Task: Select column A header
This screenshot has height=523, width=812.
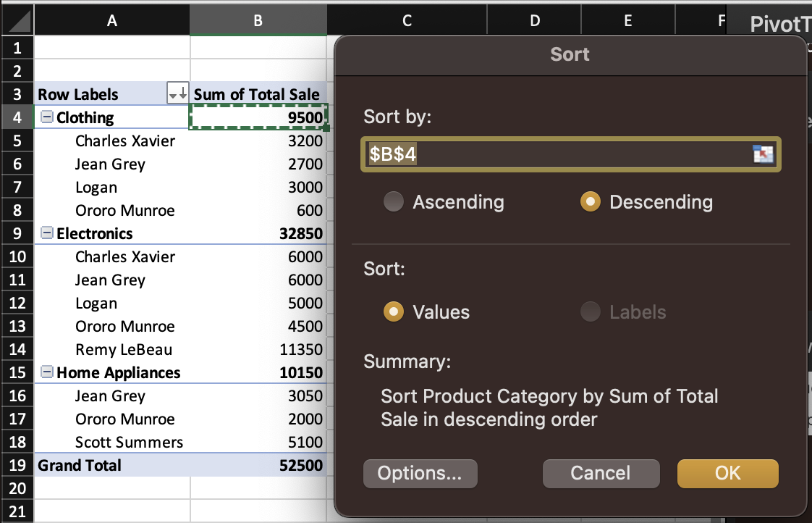Action: coord(112,20)
